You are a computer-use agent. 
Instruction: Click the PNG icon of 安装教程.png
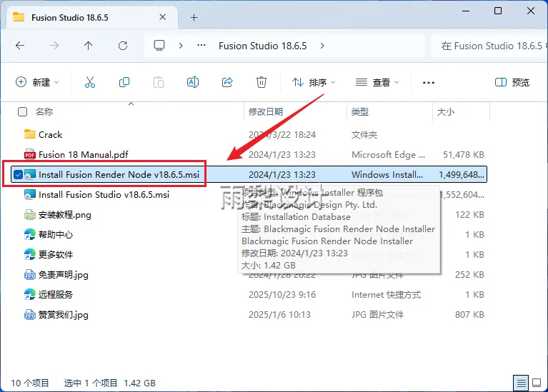(30, 214)
